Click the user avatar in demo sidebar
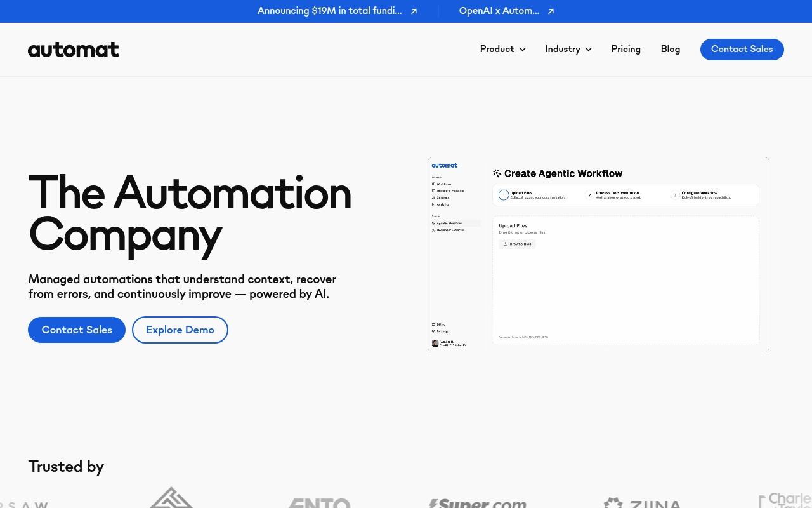Image resolution: width=812 pixels, height=508 pixels. pos(435,343)
